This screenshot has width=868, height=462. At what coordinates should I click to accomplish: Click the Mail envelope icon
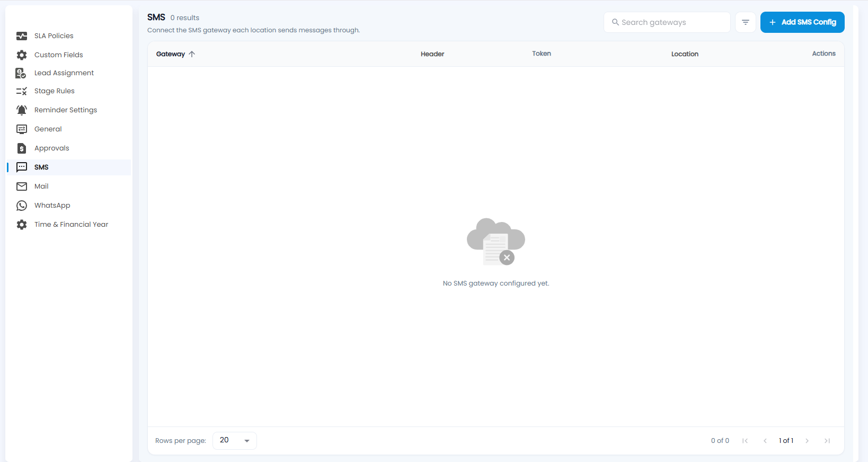click(x=22, y=186)
